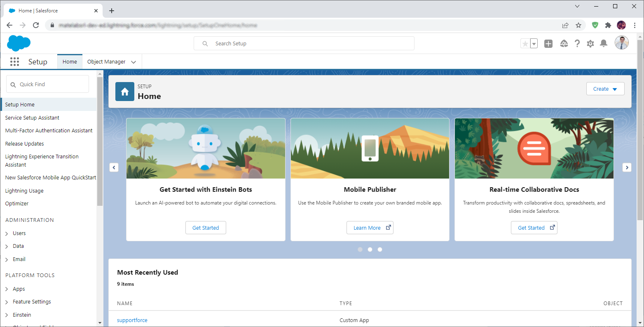Expand the Apps tree item
The width and height of the screenshot is (644, 327).
[x=19, y=289]
